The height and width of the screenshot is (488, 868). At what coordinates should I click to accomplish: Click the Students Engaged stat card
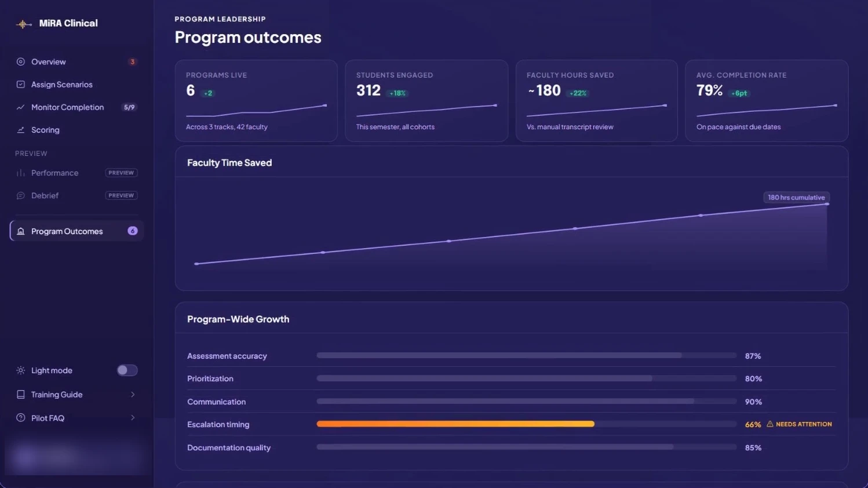pyautogui.click(x=426, y=101)
